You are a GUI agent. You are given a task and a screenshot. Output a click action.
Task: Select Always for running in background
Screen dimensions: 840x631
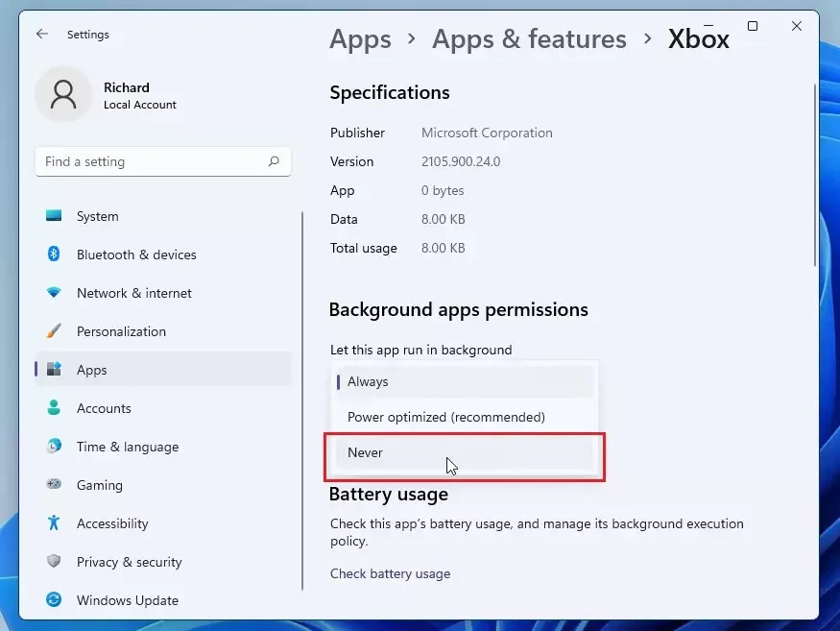coord(464,381)
